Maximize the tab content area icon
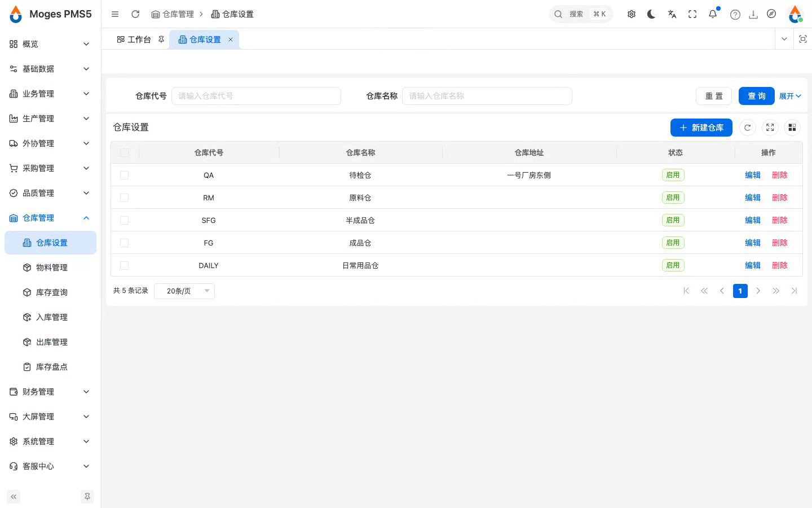 tap(803, 39)
